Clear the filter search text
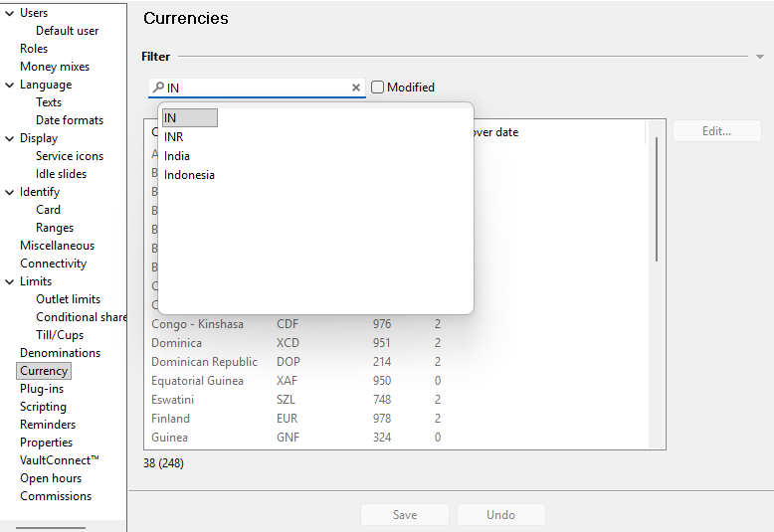The width and height of the screenshot is (774, 532). [356, 88]
